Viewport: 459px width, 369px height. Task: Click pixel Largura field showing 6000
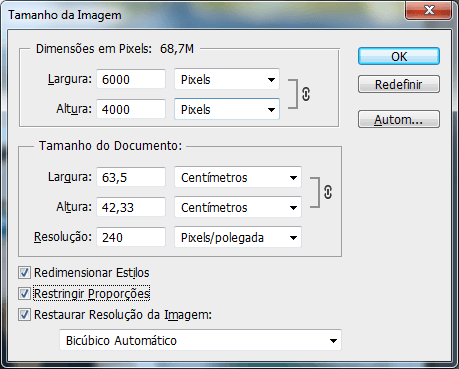(x=131, y=79)
